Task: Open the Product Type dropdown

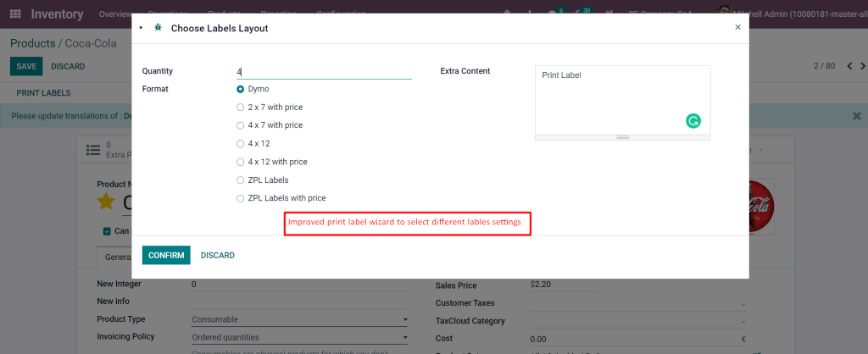Action: 299,320
